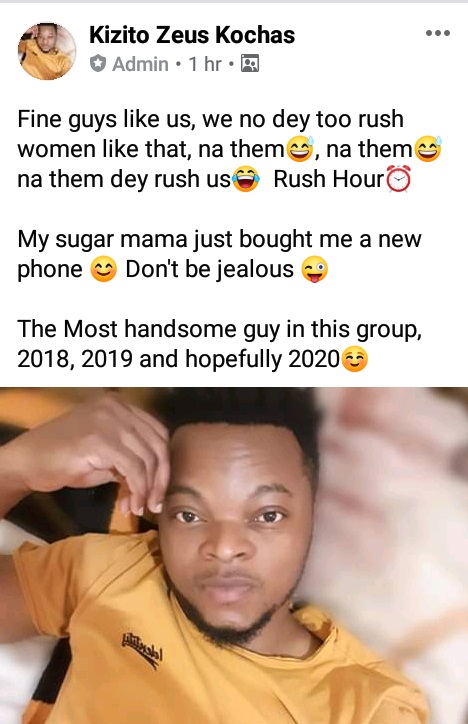Select the 'My sugar mama' paragraph text
This screenshot has width=468, height=724.
coord(220,254)
